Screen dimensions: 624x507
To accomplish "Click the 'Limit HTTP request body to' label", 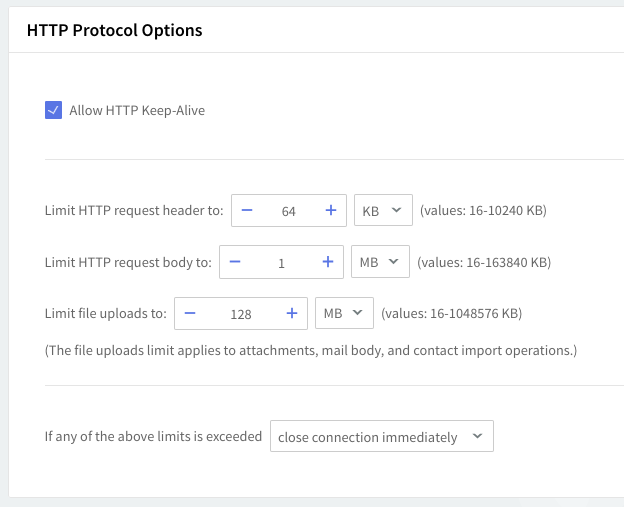I will click(x=128, y=263).
